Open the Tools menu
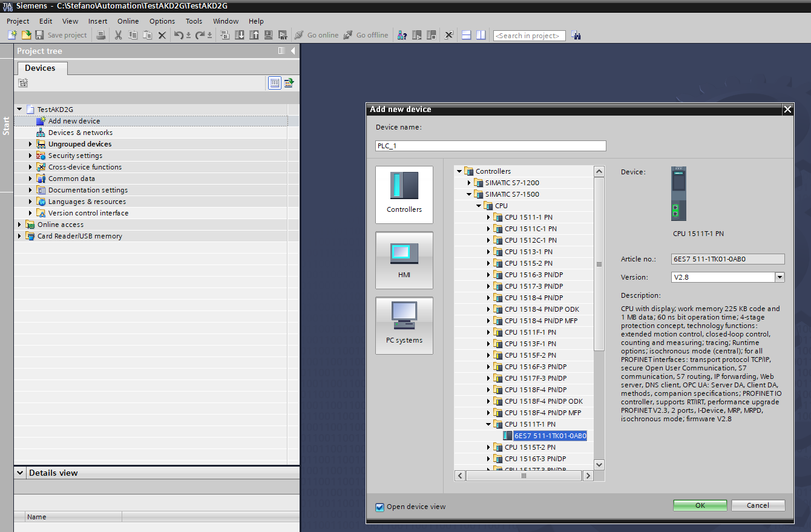Image resolution: width=811 pixels, height=532 pixels. pyautogui.click(x=194, y=21)
